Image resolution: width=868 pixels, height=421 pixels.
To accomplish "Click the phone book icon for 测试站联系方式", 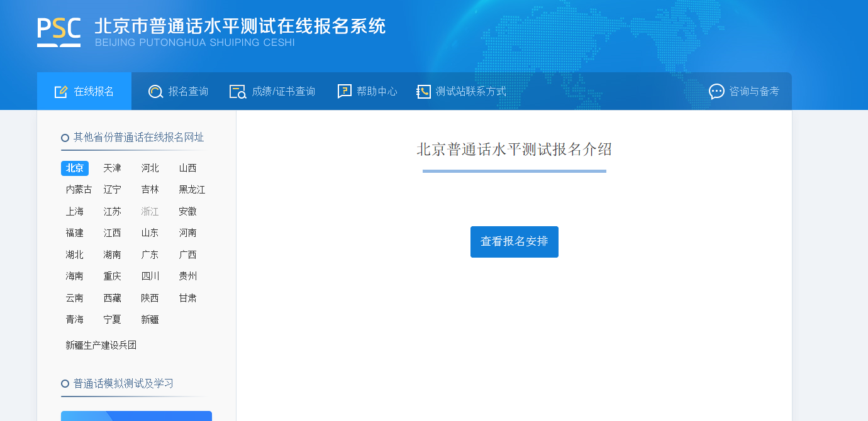I will pos(423,92).
